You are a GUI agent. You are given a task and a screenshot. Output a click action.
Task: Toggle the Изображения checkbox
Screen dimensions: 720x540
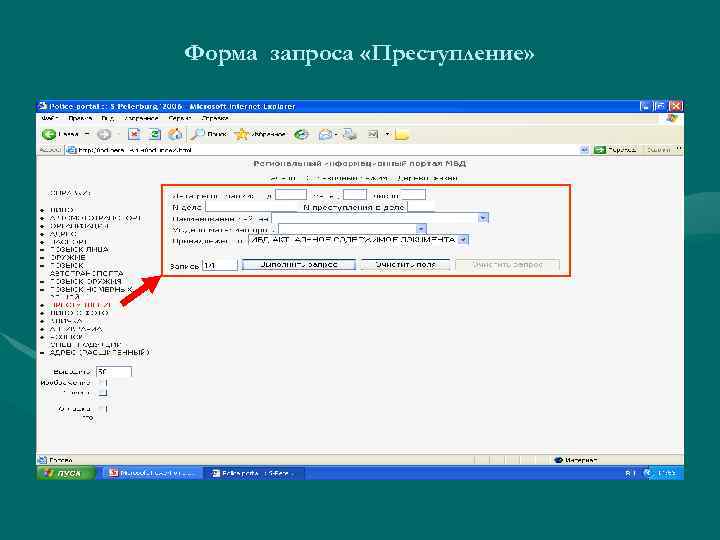(103, 382)
